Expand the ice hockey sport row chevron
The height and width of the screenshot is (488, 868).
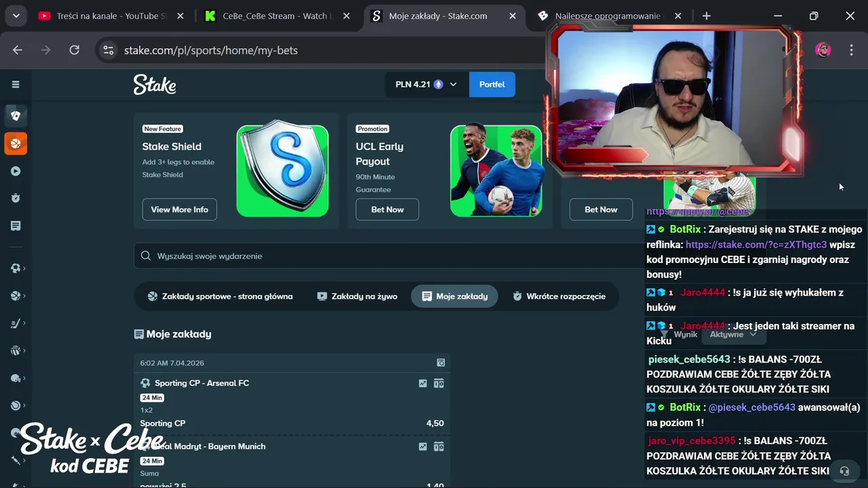(x=24, y=324)
